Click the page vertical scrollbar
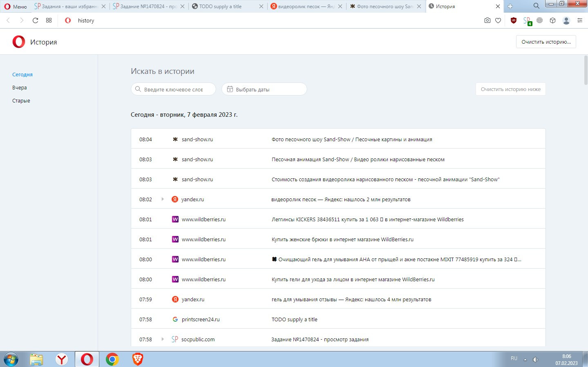588x367 pixels. point(586,70)
